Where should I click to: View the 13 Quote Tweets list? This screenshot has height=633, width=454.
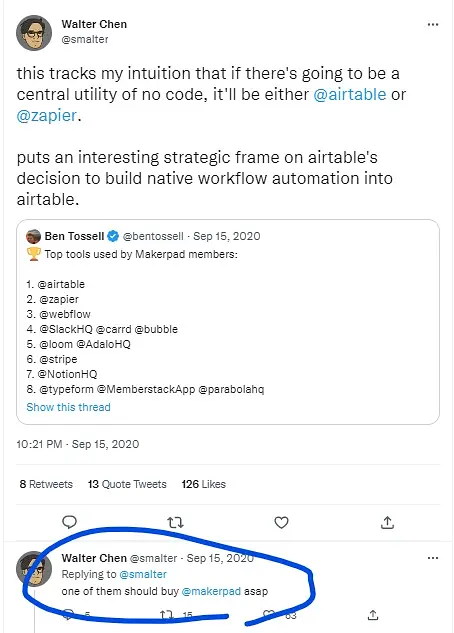pos(127,484)
